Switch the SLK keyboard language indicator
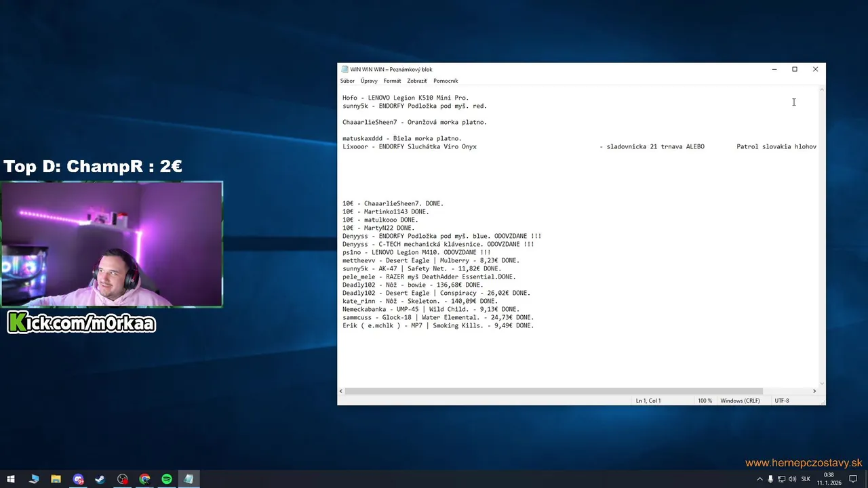This screenshot has height=488, width=868. click(806, 479)
